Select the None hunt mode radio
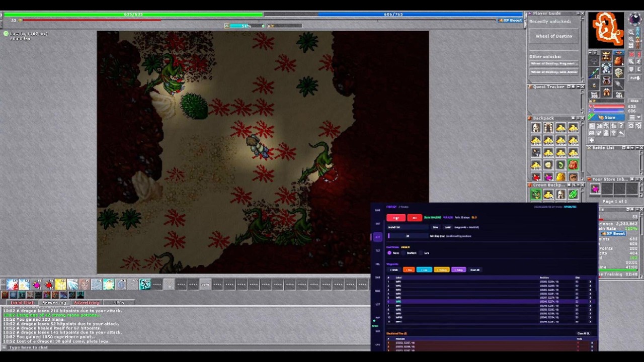644x362 pixels. pos(389,253)
